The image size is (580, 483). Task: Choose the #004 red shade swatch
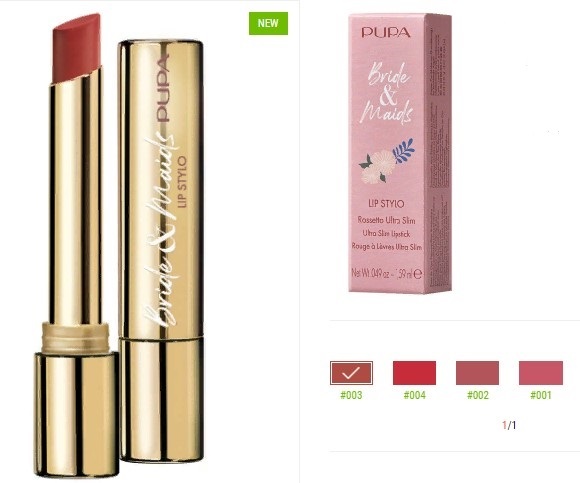tap(414, 373)
